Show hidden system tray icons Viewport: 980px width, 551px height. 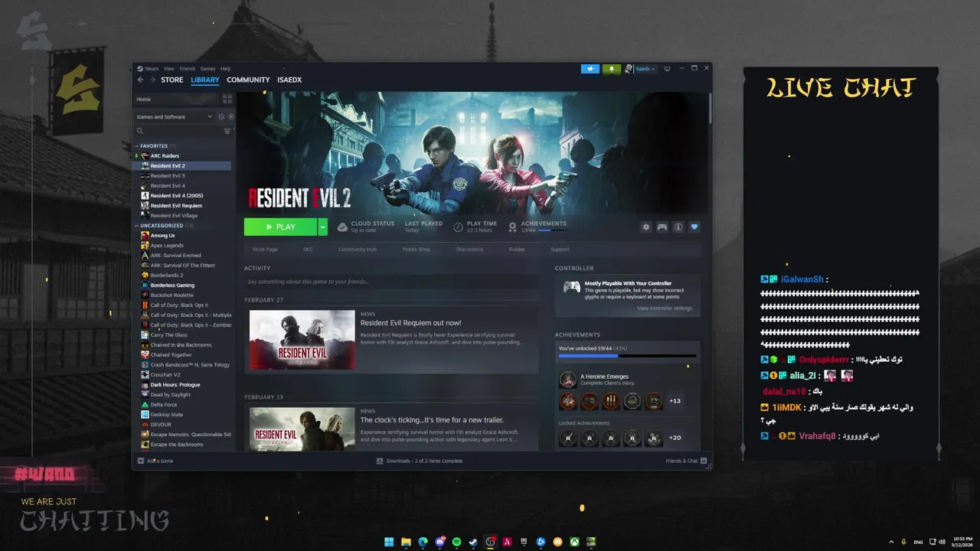(x=891, y=542)
